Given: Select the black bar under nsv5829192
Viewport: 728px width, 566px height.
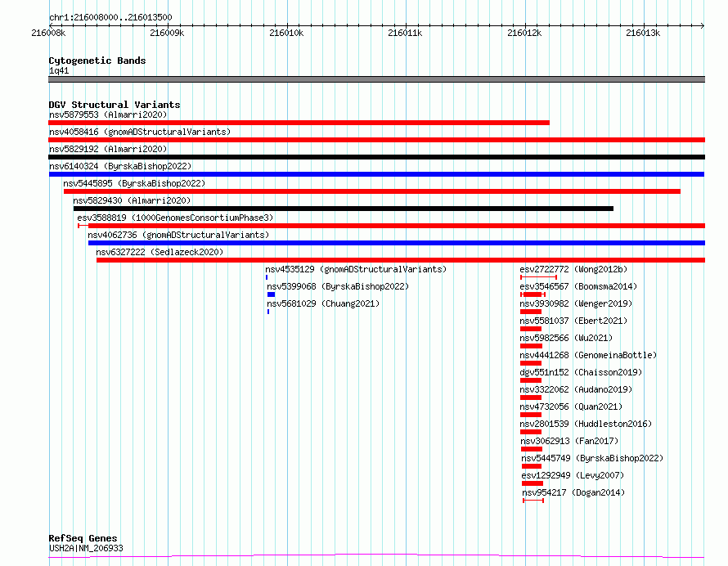Looking at the screenshot, I should [376, 157].
